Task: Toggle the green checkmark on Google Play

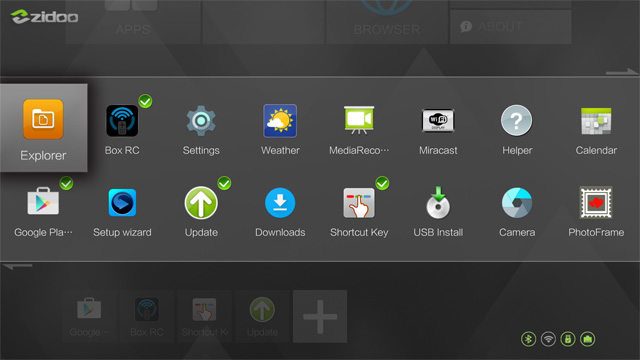Action: (66, 183)
